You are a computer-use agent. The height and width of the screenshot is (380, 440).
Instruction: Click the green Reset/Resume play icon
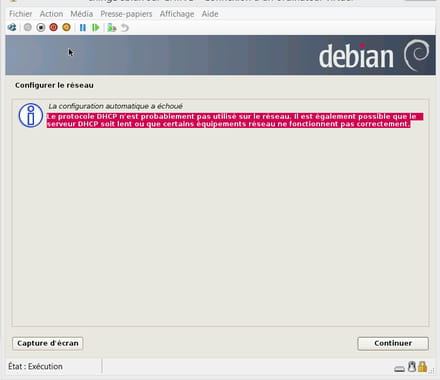click(x=96, y=27)
